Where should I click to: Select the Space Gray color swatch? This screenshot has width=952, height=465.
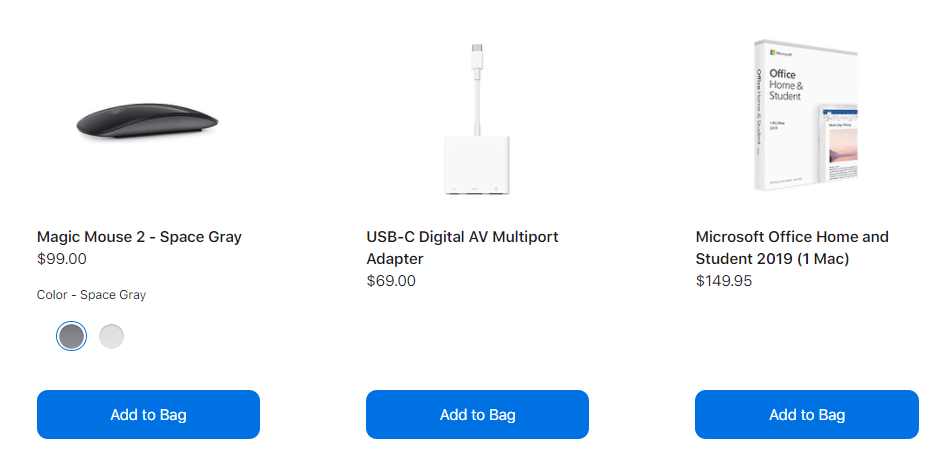pos(71,337)
